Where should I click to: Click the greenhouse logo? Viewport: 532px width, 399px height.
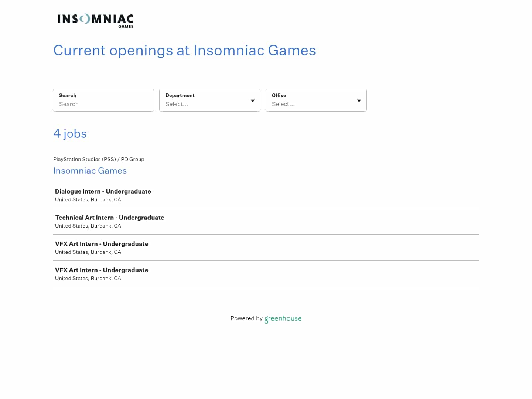pos(283,318)
